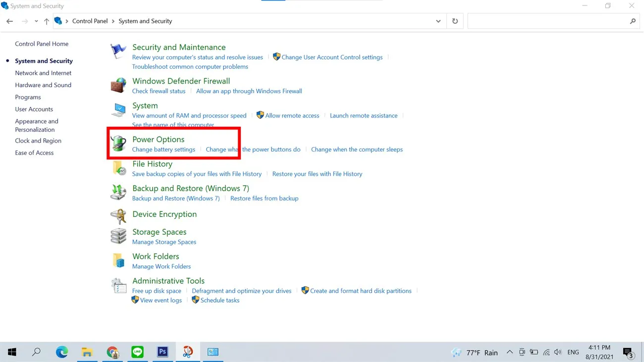This screenshot has height=362, width=644.
Task: Click the Work Folders icon
Action: point(118,260)
